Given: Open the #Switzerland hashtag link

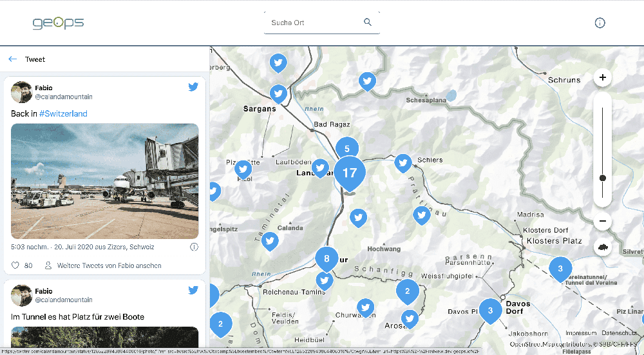Looking at the screenshot, I should (63, 113).
